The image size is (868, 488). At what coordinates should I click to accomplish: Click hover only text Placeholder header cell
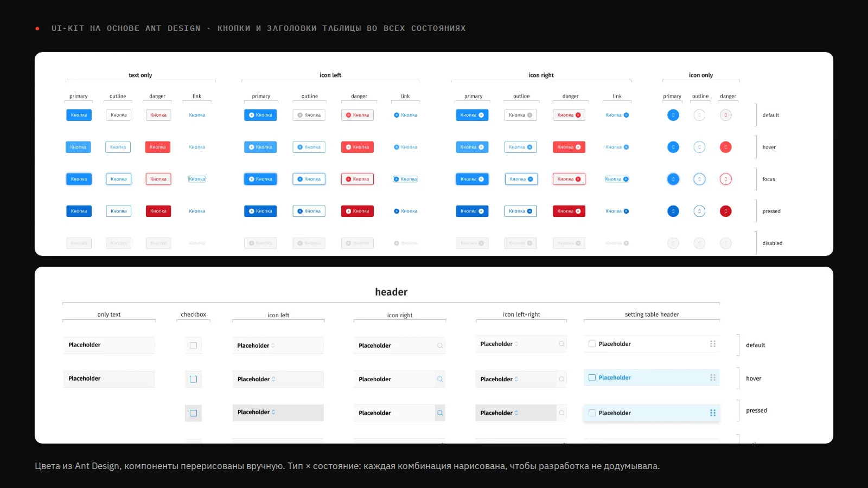108,379
